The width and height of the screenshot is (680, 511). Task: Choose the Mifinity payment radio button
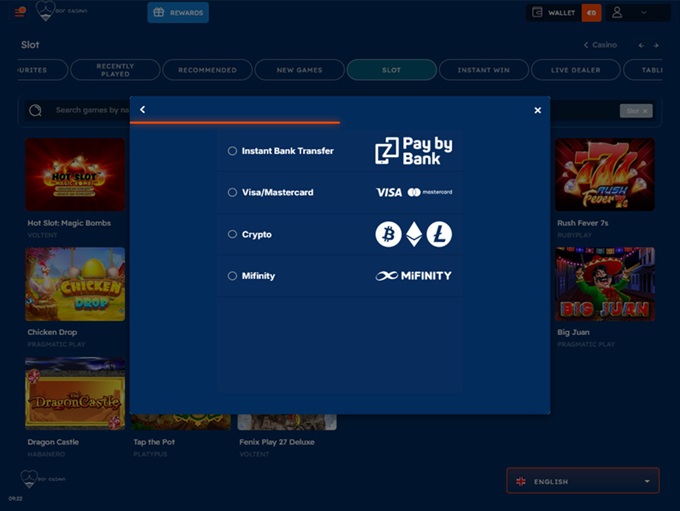point(233,276)
